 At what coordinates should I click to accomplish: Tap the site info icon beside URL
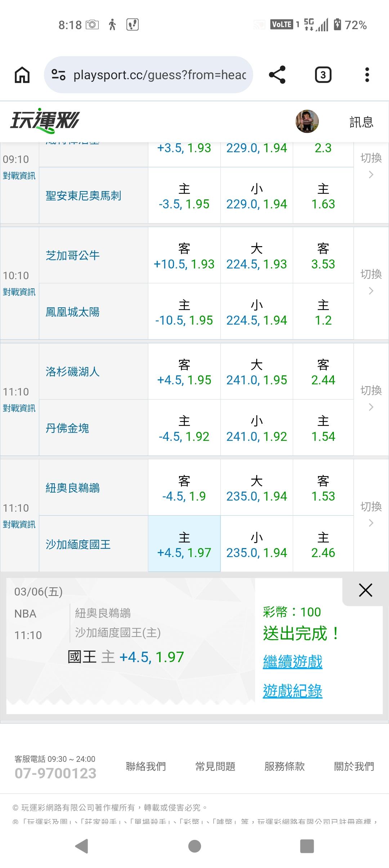click(x=58, y=75)
